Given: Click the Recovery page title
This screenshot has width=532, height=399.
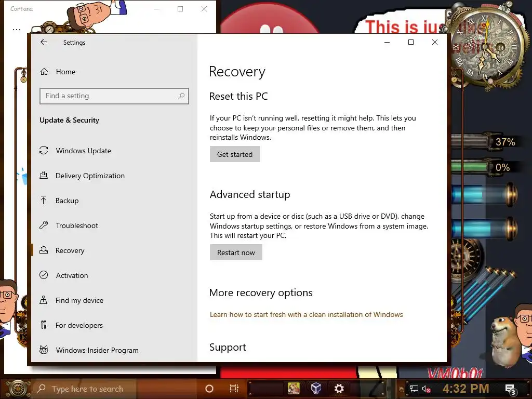Looking at the screenshot, I should 237,72.
